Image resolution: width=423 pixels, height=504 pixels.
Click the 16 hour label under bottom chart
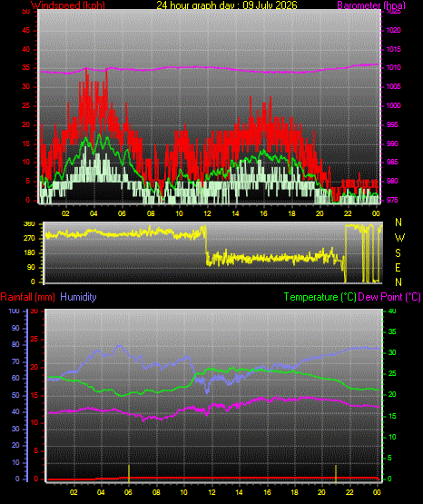pyautogui.click(x=267, y=492)
